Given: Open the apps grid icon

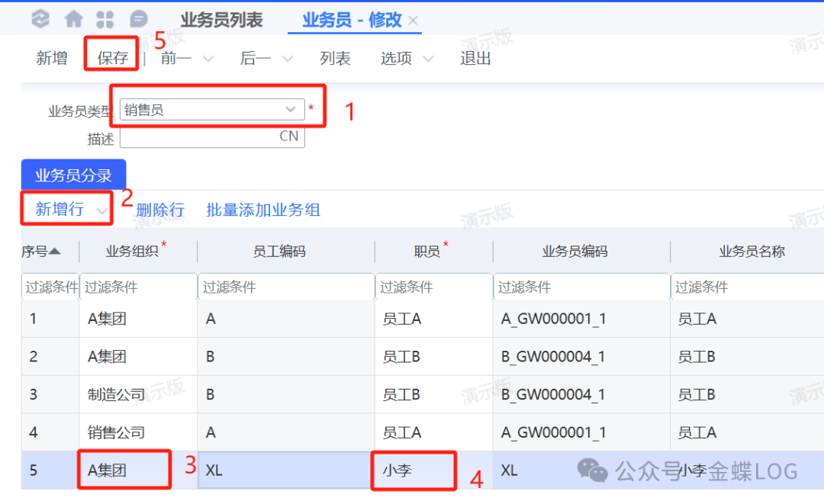Looking at the screenshot, I should click(105, 19).
